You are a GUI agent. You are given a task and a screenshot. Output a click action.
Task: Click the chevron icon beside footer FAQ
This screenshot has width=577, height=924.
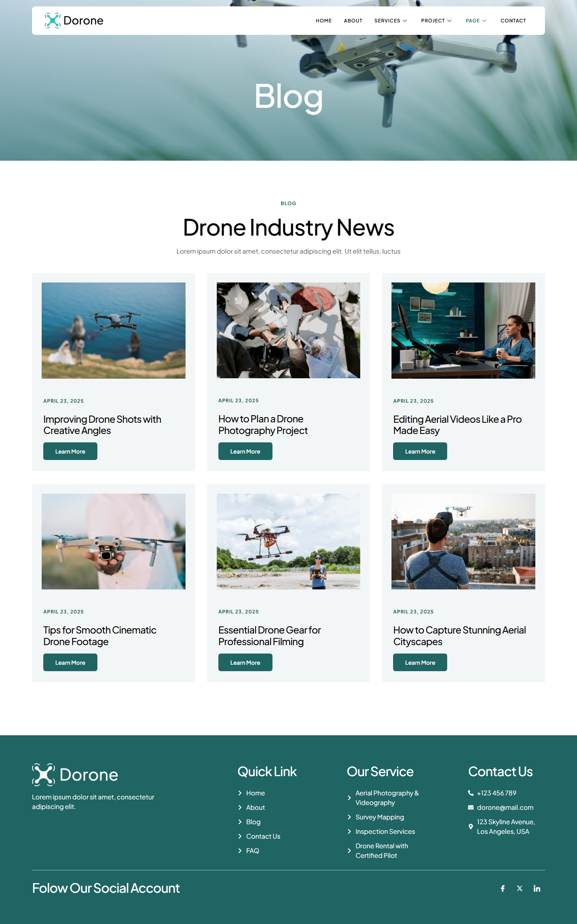point(240,851)
